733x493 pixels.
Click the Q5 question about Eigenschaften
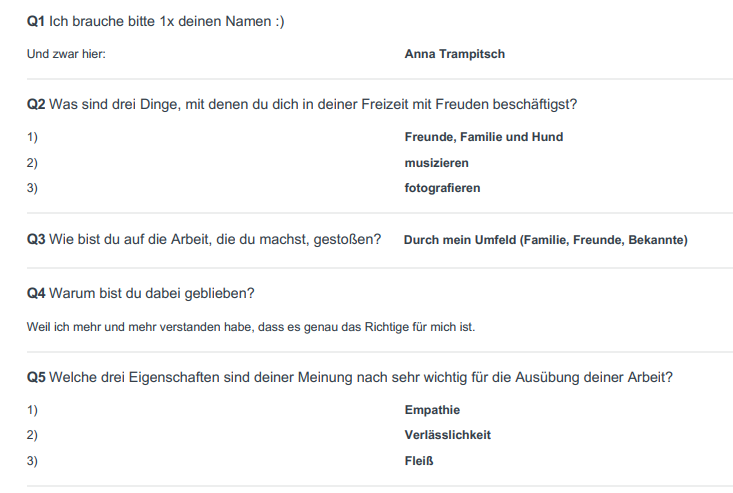click(x=350, y=377)
